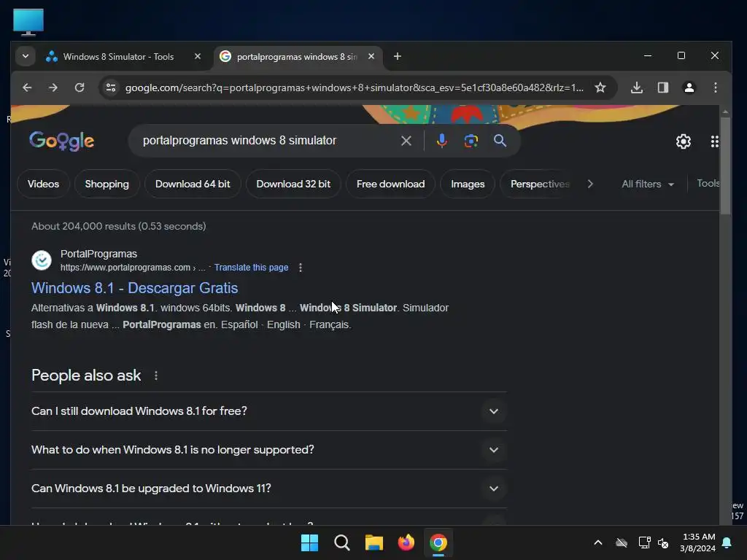Open Google quick settings gear
Image resolution: width=747 pixels, height=560 pixels.
(683, 141)
